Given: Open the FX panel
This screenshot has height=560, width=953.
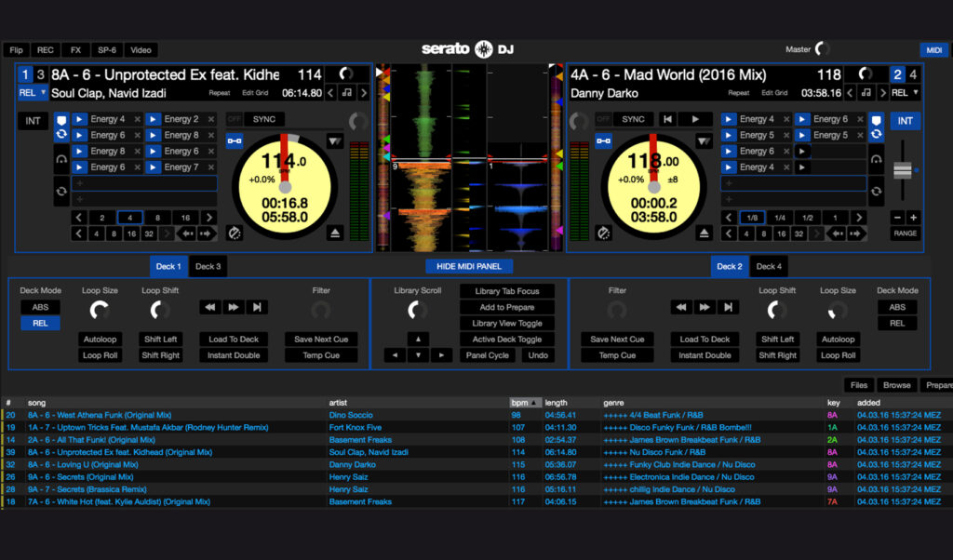Looking at the screenshot, I should [75, 50].
